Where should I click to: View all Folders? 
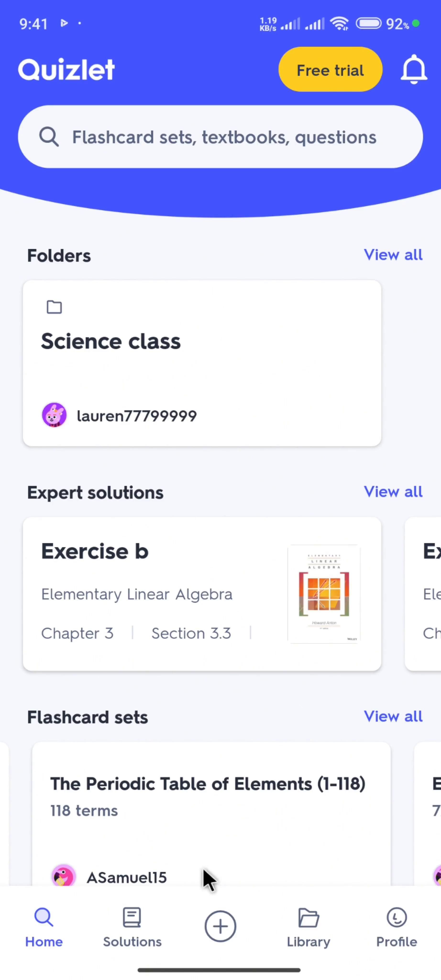point(393,255)
